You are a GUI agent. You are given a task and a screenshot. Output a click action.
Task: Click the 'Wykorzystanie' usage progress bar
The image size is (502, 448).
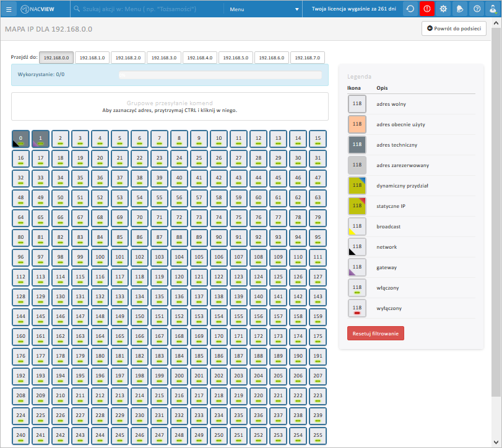coord(220,75)
